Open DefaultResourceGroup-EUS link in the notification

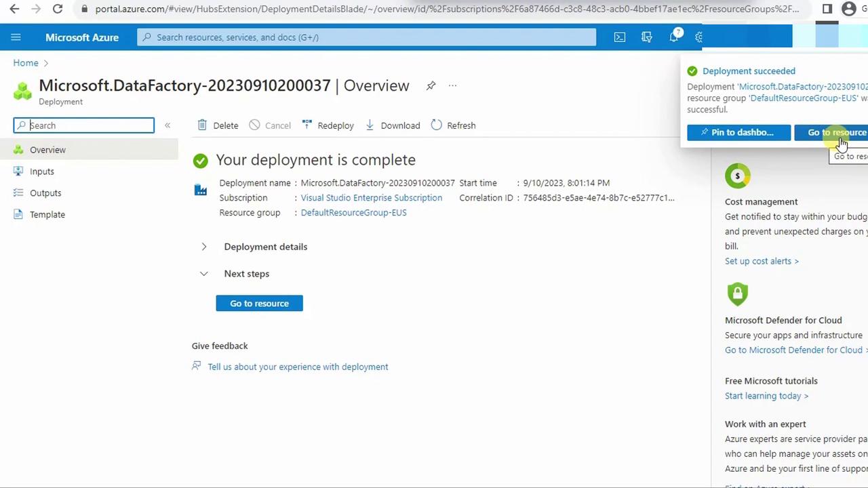(803, 98)
